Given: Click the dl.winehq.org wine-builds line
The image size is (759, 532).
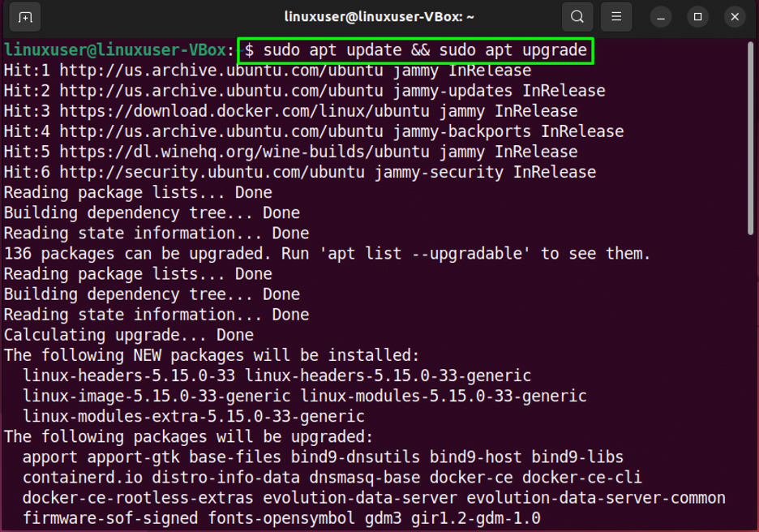Looking at the screenshot, I should pos(290,152).
